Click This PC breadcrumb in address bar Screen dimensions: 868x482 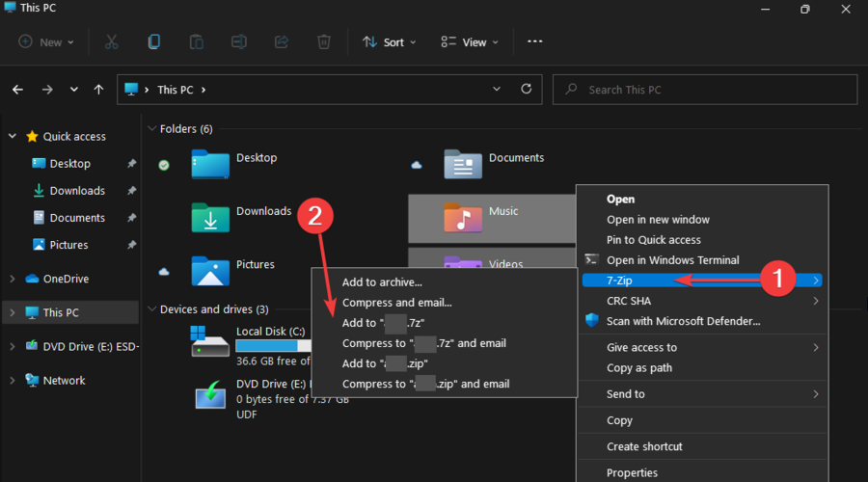(x=175, y=90)
